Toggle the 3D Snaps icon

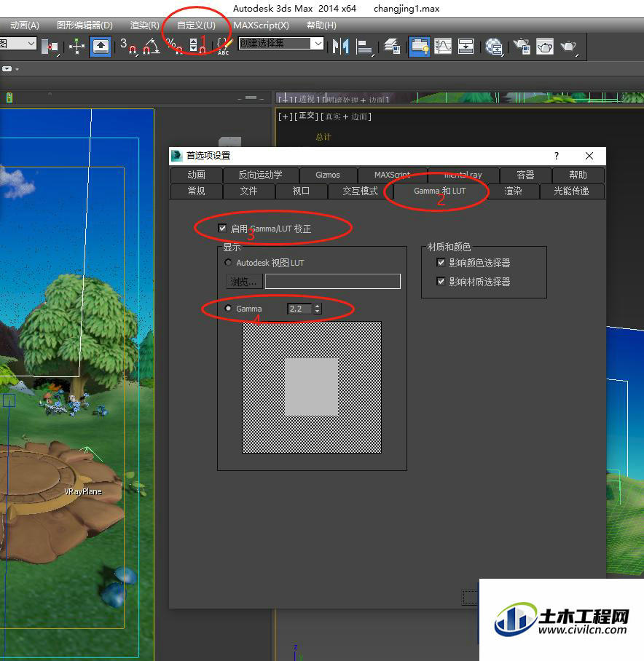click(x=129, y=47)
